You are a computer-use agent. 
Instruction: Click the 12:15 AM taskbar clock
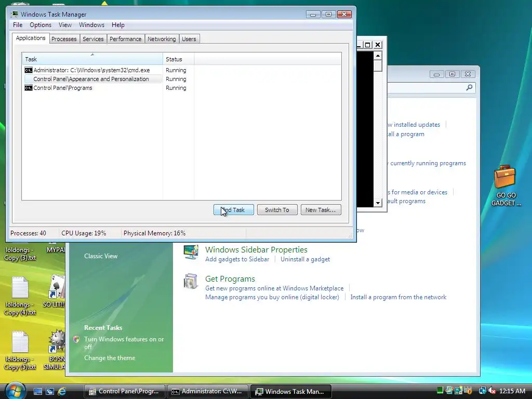(512, 391)
